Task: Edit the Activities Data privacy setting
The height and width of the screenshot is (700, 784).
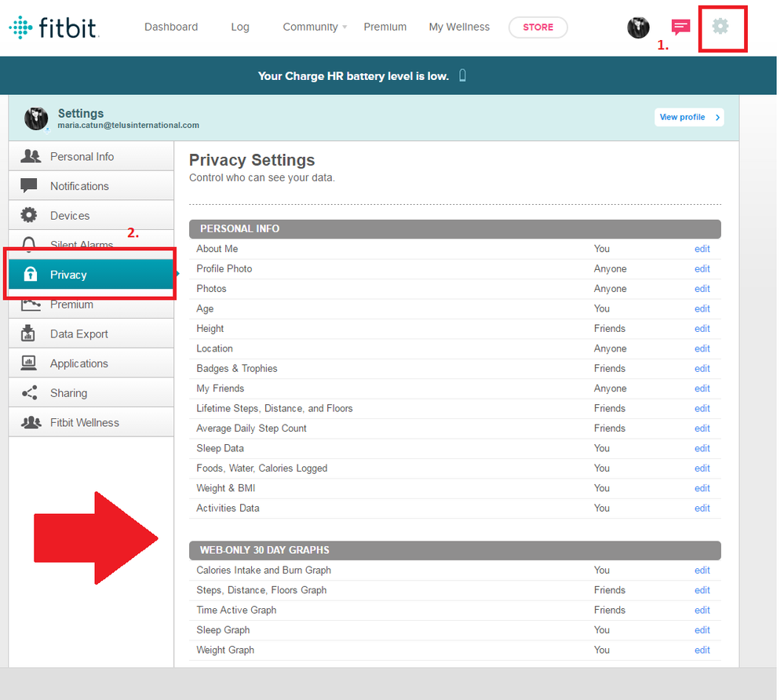Action: [702, 509]
